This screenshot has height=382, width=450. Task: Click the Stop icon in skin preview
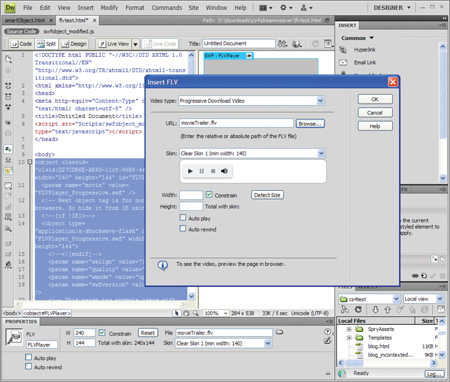213,171
